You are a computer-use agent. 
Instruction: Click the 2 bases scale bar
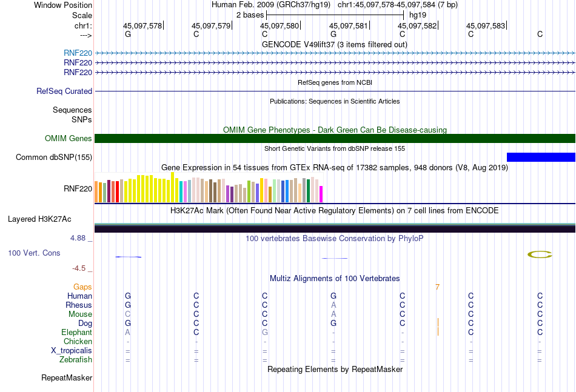click(x=335, y=15)
